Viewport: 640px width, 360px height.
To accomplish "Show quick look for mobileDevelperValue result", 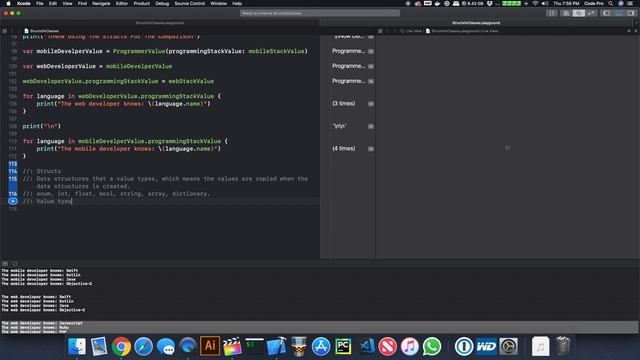I will pyautogui.click(x=371, y=51).
